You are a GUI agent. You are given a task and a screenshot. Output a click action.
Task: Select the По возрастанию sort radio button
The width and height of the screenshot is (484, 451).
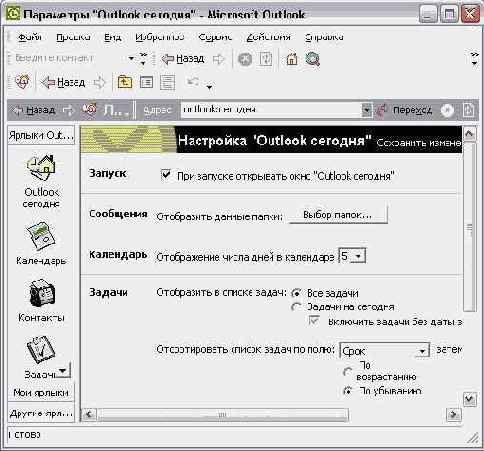(348, 372)
